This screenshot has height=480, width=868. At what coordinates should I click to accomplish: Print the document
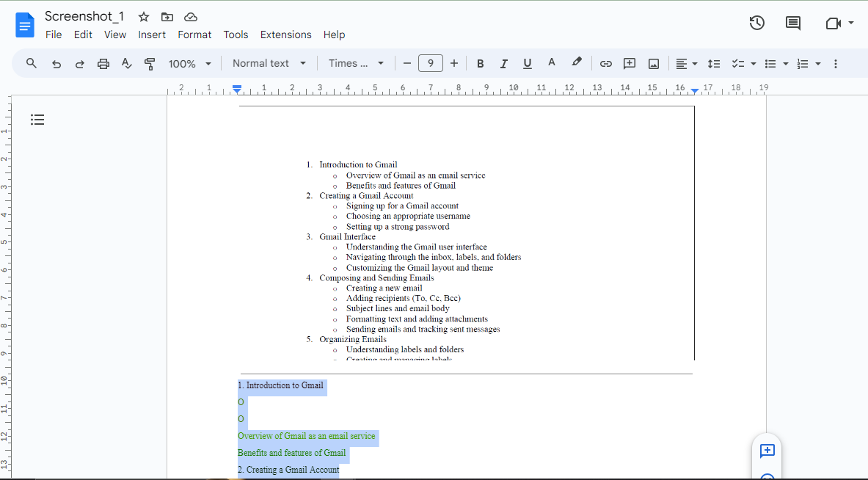pyautogui.click(x=103, y=64)
